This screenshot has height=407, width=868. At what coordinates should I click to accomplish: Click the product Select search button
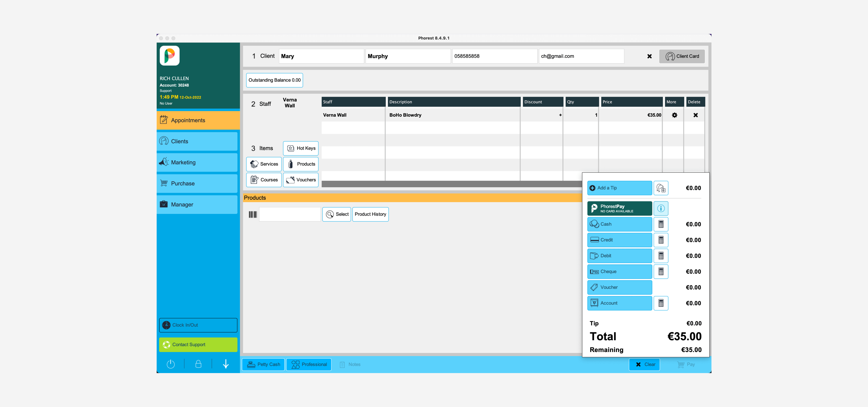pos(337,214)
